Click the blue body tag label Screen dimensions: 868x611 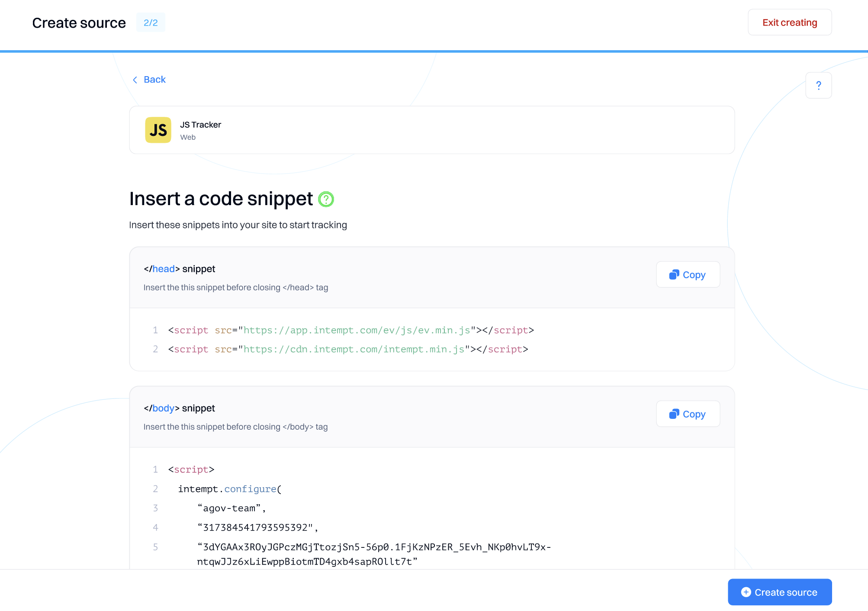pyautogui.click(x=163, y=408)
